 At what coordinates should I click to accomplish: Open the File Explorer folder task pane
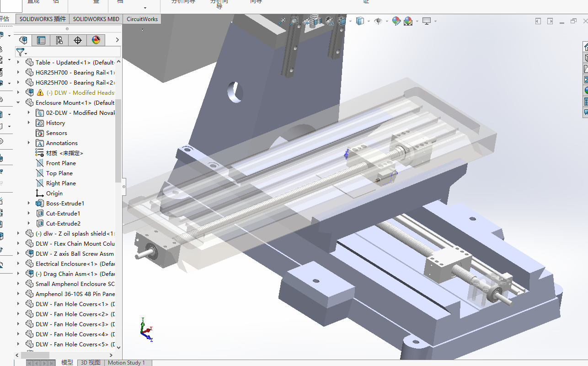click(585, 69)
